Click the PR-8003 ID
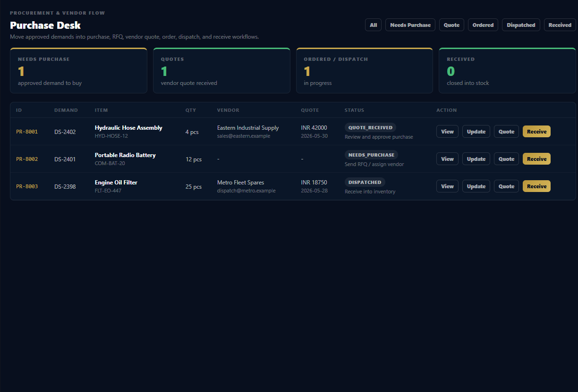Screen dimensions: 578x392 coord(27,186)
